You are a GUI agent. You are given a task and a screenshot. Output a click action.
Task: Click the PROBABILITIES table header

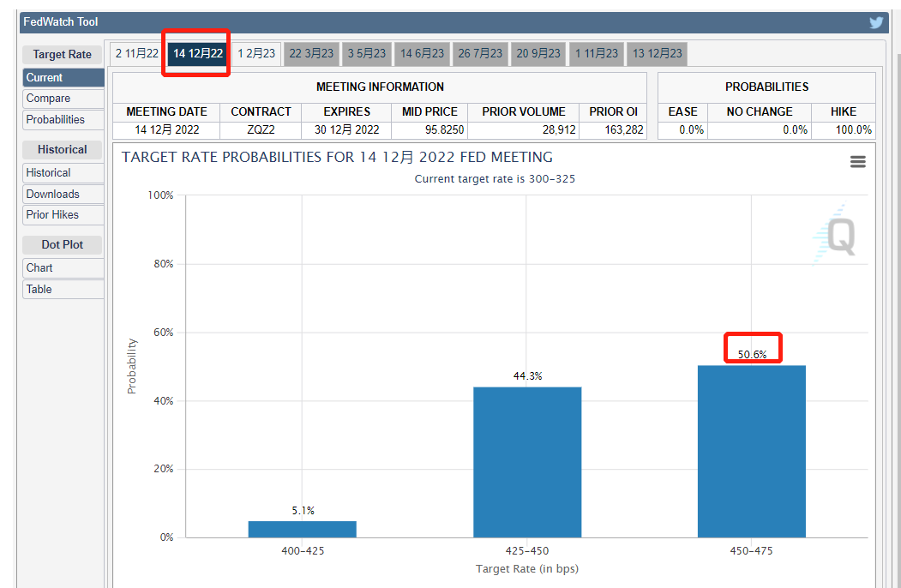tap(766, 87)
